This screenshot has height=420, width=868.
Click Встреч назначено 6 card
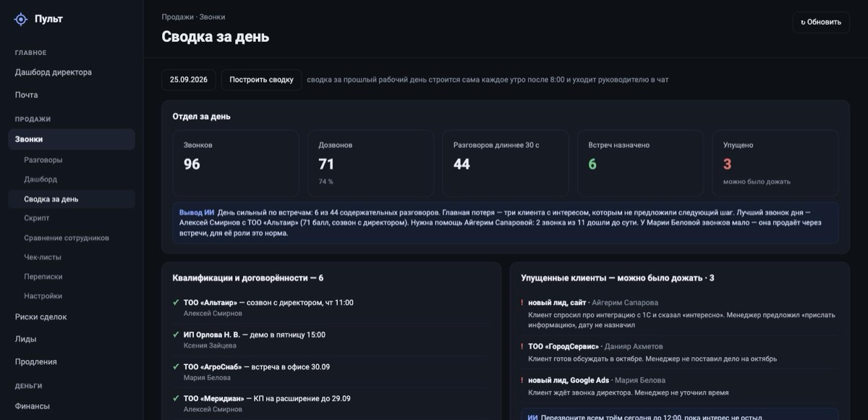pyautogui.click(x=641, y=163)
